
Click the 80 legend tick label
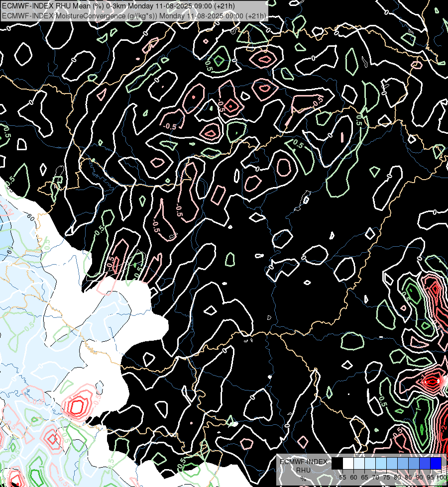click(x=397, y=478)
